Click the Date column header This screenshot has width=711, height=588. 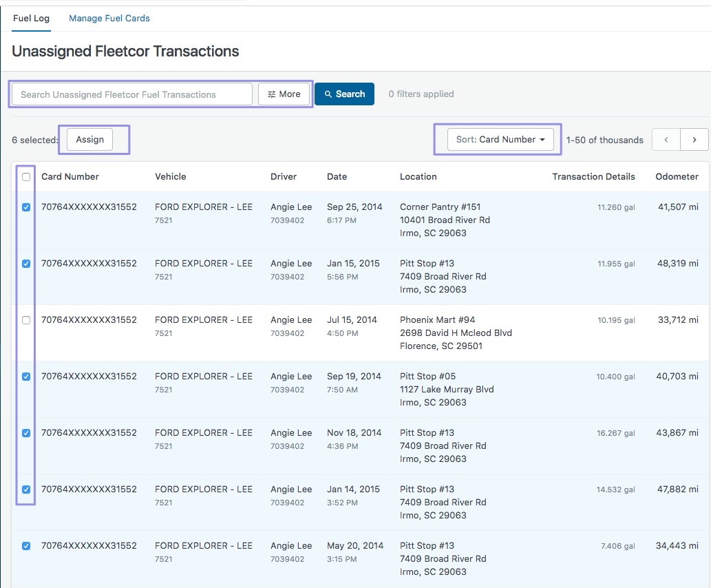pos(337,177)
